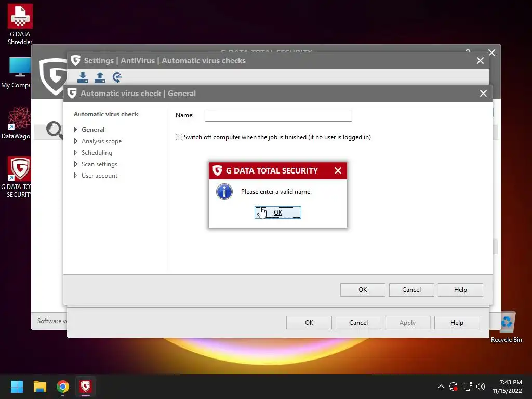This screenshot has height=399, width=532.
Task: Open the Recycle Bin
Action: coord(506,327)
